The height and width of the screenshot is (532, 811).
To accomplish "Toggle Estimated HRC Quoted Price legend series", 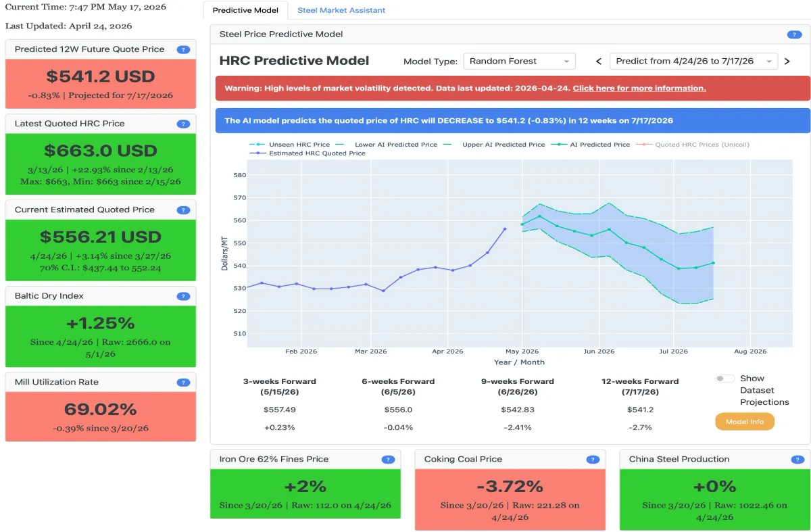I will [x=308, y=153].
